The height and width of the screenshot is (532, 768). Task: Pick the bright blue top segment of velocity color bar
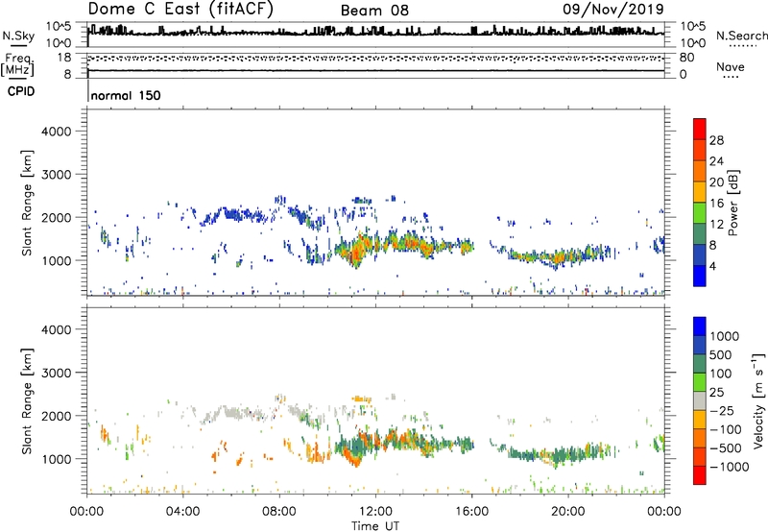point(700,326)
